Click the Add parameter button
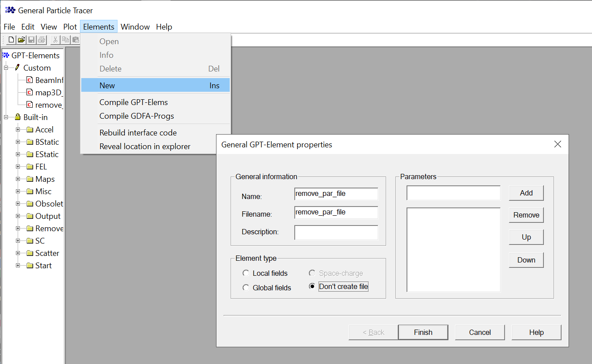The height and width of the screenshot is (364, 592). [x=526, y=193]
